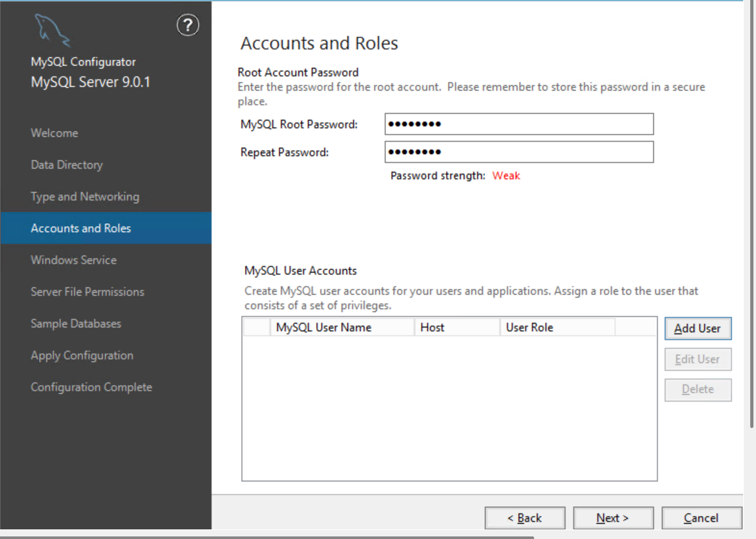Image resolution: width=756 pixels, height=539 pixels.
Task: Click the Edit User button
Action: pos(698,359)
